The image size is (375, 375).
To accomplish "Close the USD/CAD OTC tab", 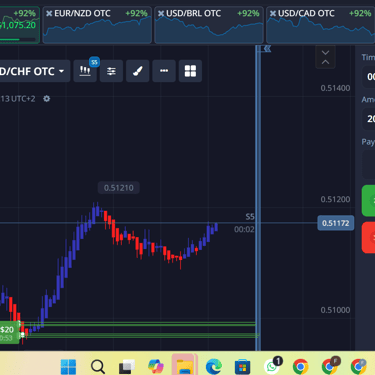I will coord(273,13).
